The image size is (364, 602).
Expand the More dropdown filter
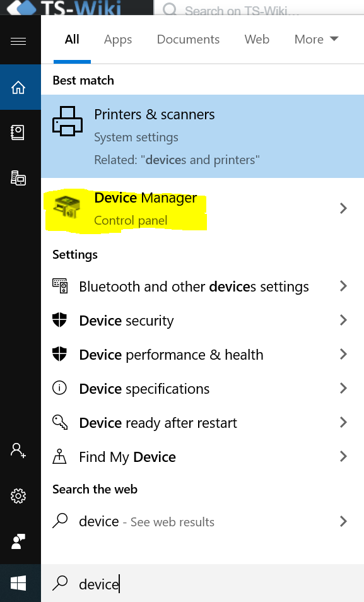click(317, 39)
